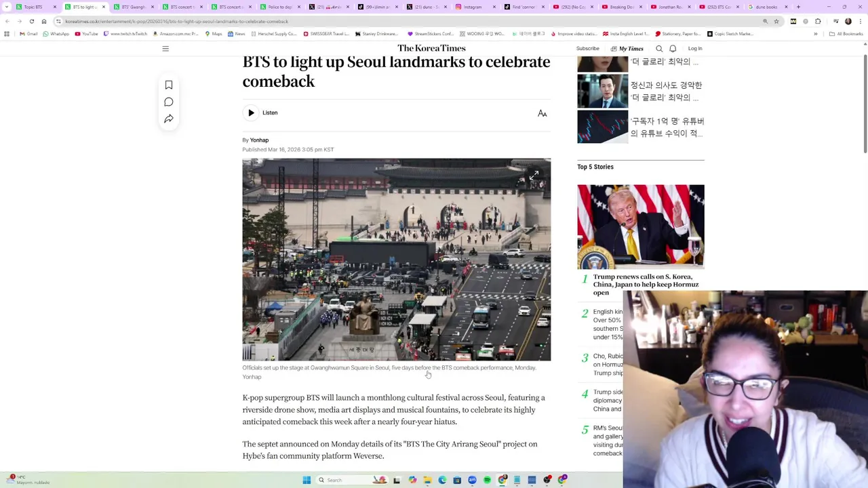Click the page vertical scrollbar thumb

click(x=865, y=103)
